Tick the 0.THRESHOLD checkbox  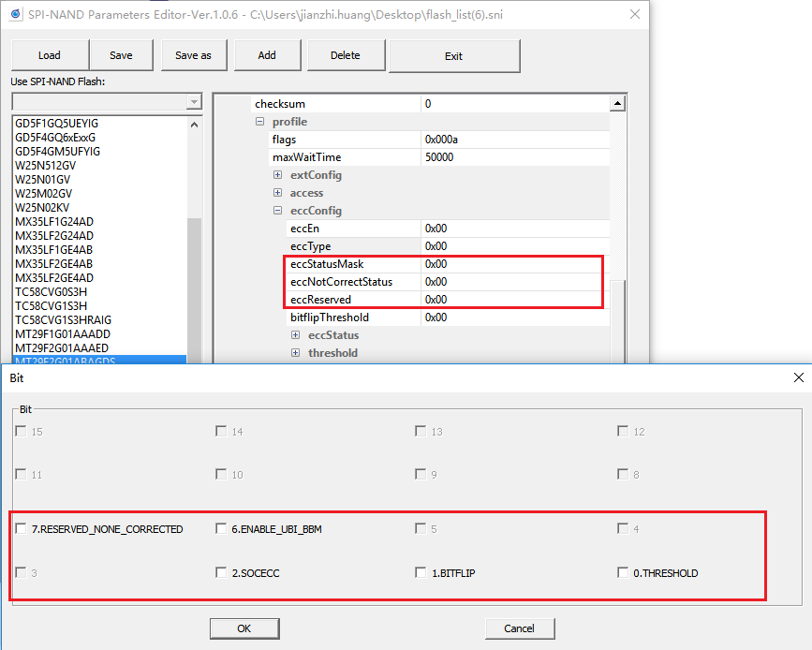pyautogui.click(x=623, y=572)
